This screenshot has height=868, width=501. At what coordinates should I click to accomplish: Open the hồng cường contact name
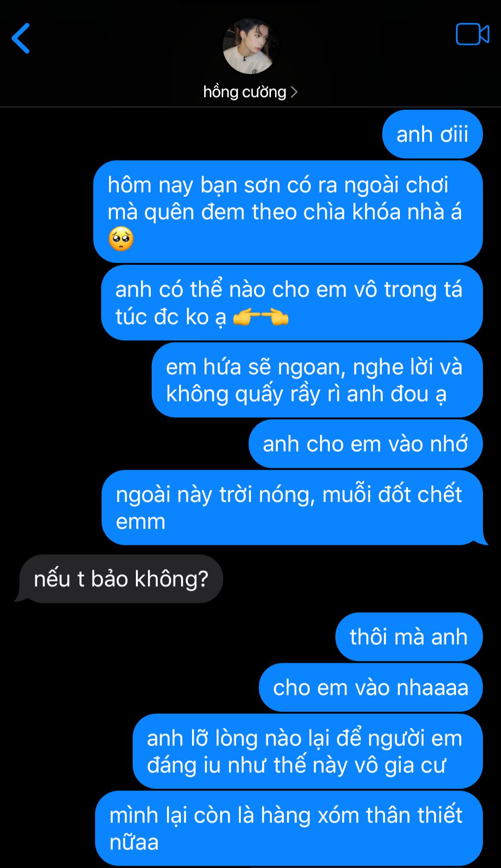[244, 92]
